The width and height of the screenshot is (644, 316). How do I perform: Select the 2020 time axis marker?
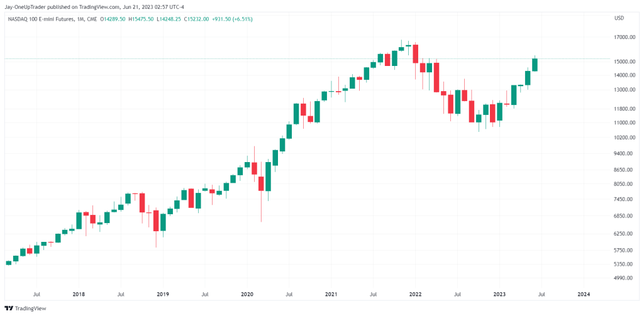tap(247, 294)
